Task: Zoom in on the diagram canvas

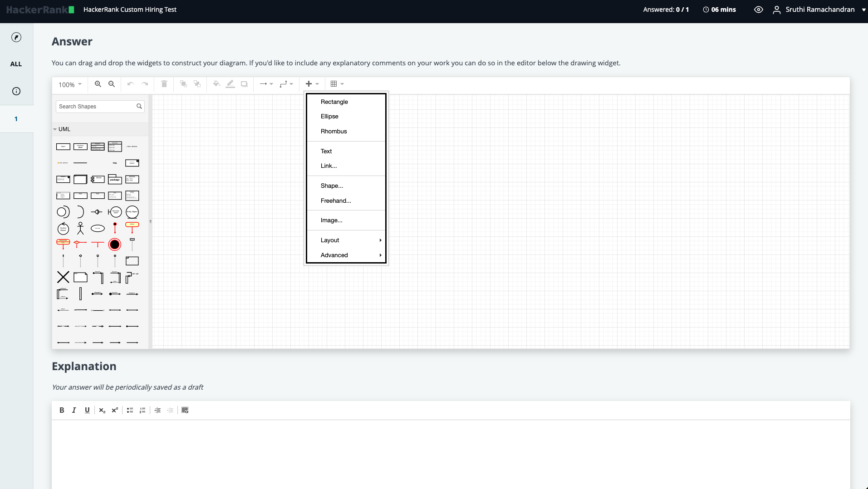Action: click(x=98, y=84)
